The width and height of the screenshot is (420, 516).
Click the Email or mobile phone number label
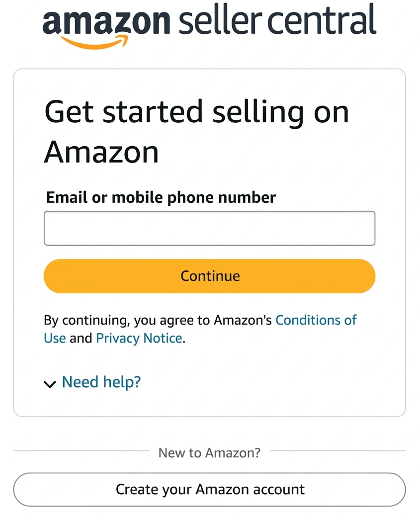click(160, 197)
